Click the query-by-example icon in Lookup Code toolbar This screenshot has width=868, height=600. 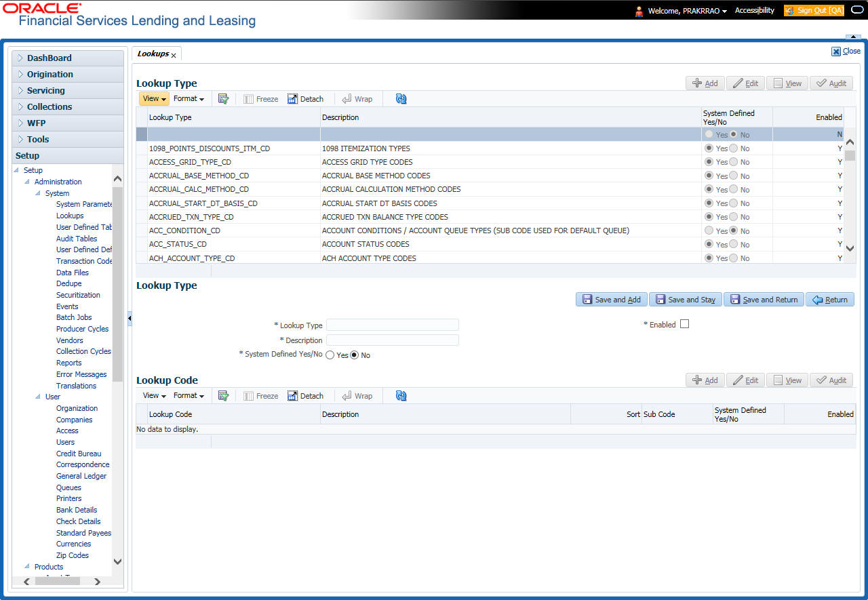click(223, 396)
